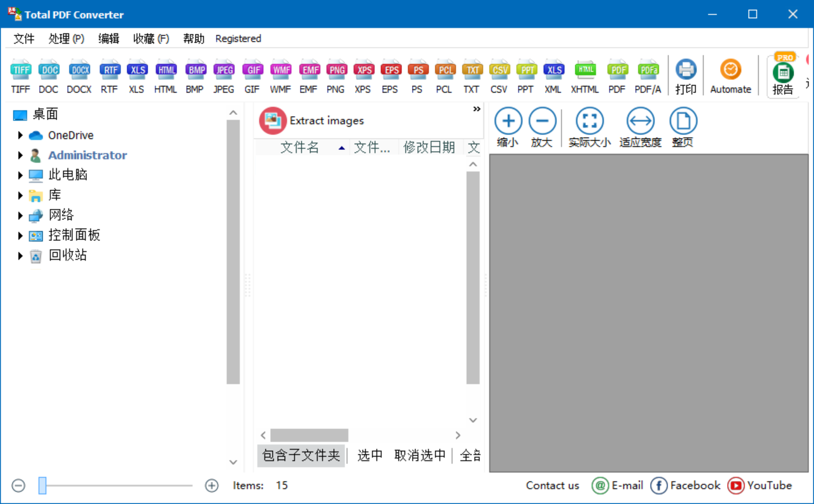Viewport: 814px width, 504px height.
Task: Increase thumbnail size with plus button
Action: click(212, 485)
